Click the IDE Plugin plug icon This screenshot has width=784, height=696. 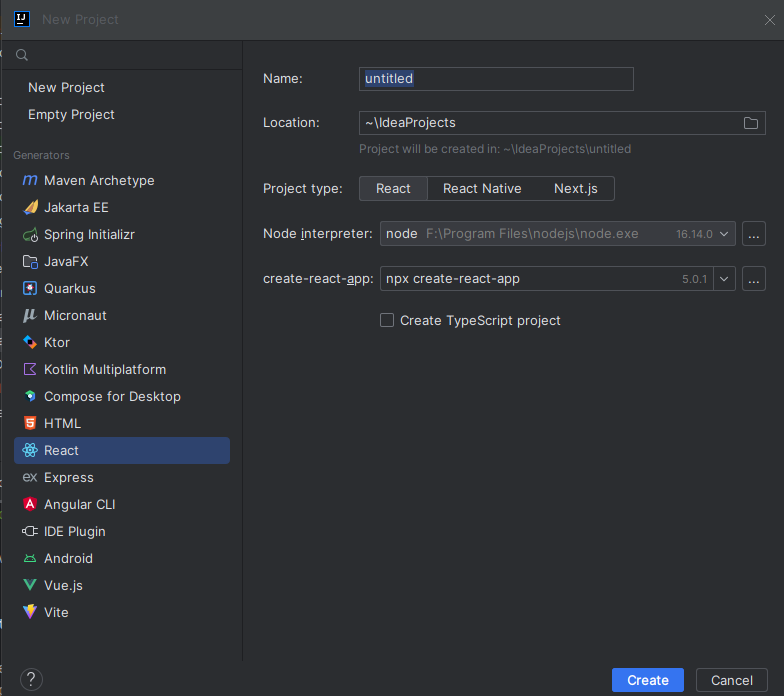tap(30, 531)
